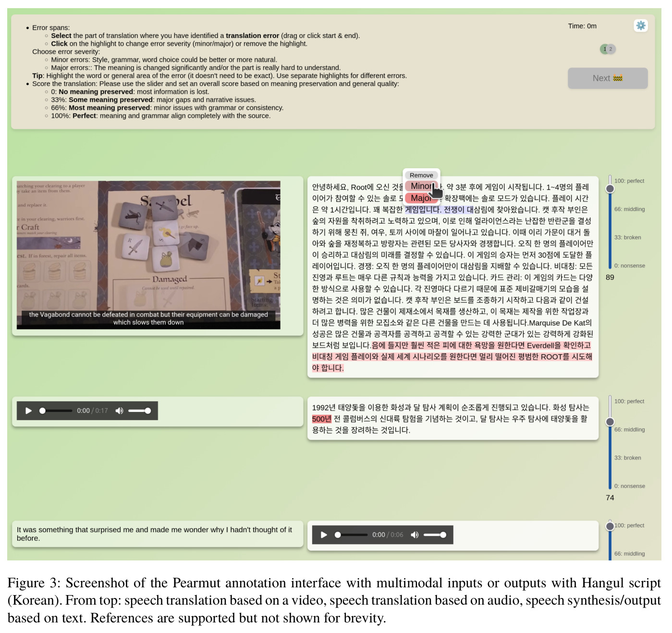Click the red highlighted 500년 error span
This screenshot has width=672, height=633.
coord(322,419)
